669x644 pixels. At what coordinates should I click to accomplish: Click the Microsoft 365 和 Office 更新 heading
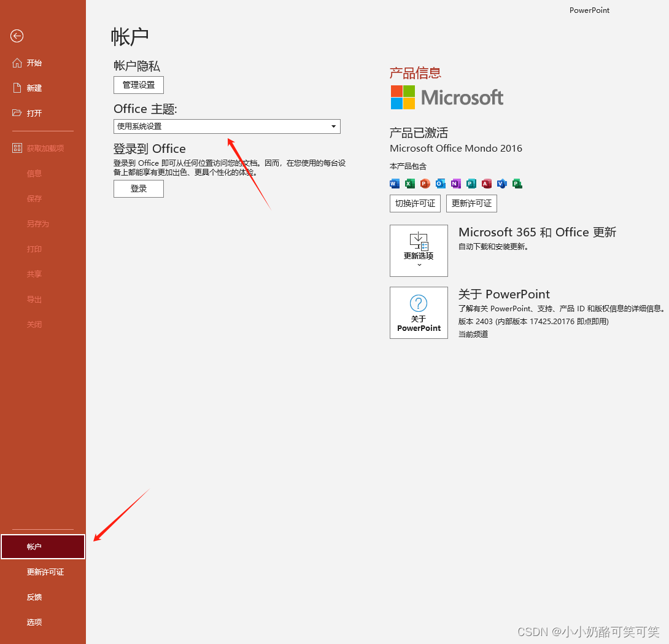(x=537, y=232)
